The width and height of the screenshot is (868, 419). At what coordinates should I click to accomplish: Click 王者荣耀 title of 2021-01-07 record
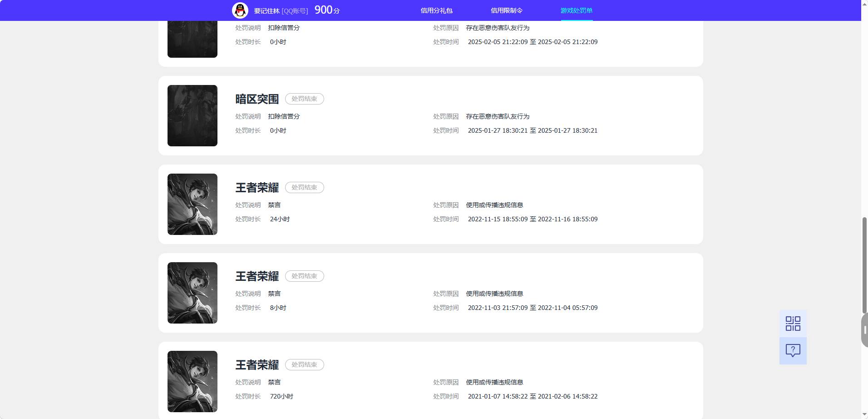(x=257, y=365)
